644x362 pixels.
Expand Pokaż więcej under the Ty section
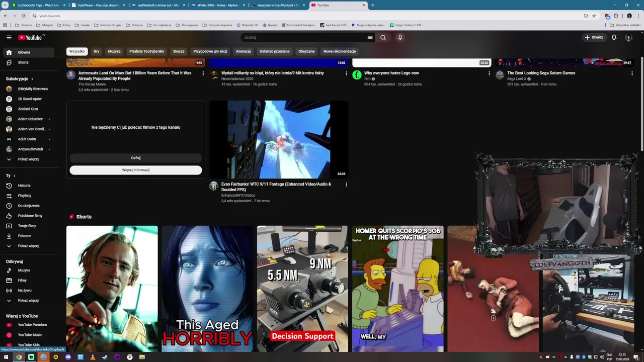29,246
